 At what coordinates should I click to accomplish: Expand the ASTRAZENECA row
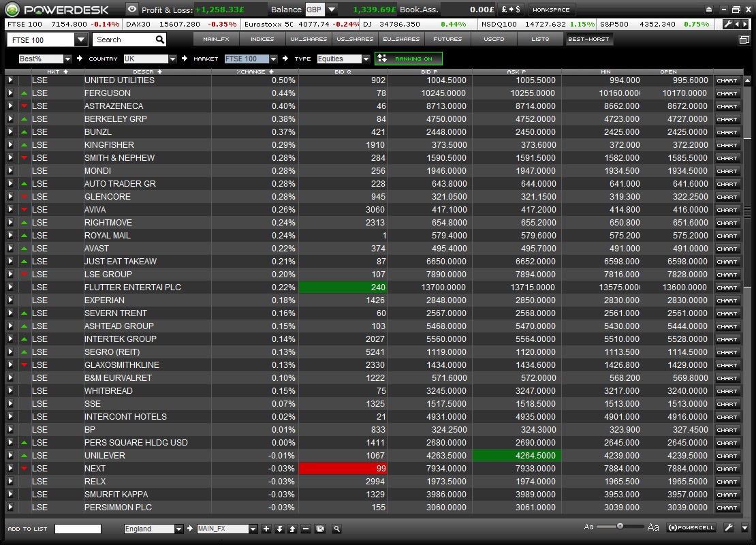[10, 106]
